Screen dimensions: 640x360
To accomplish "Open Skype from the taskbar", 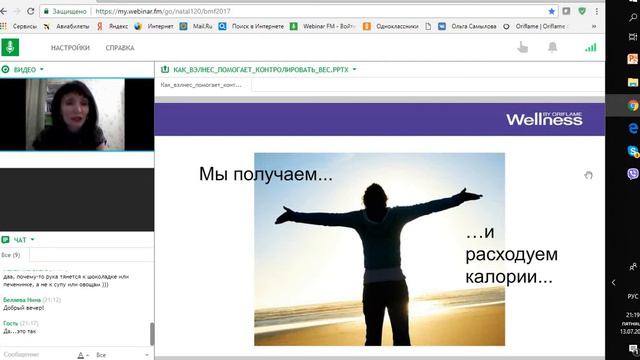I will click(x=633, y=151).
